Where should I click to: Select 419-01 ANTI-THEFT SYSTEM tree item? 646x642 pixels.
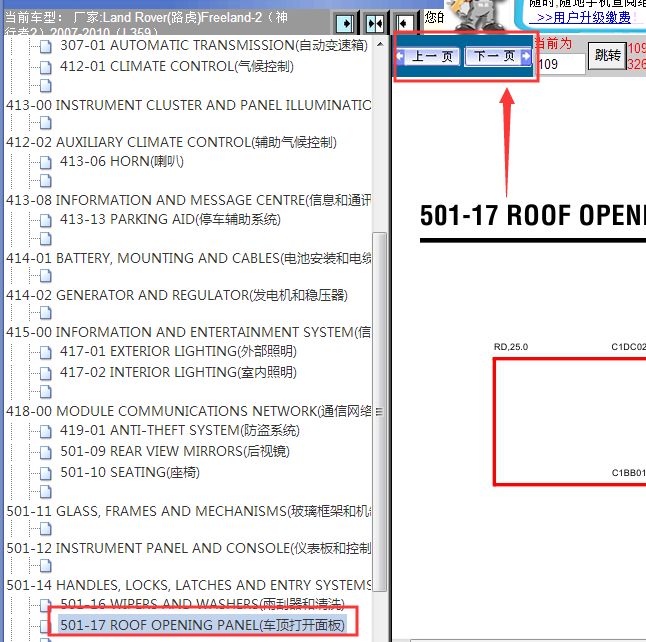tap(180, 431)
